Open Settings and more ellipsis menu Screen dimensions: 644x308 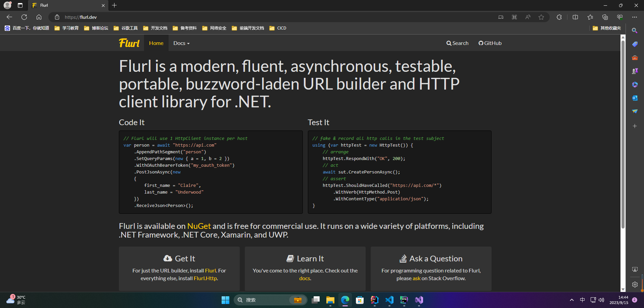[x=634, y=17]
